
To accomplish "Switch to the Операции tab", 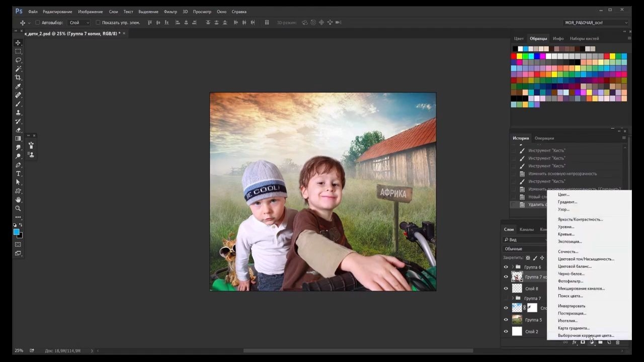I will 544,138.
